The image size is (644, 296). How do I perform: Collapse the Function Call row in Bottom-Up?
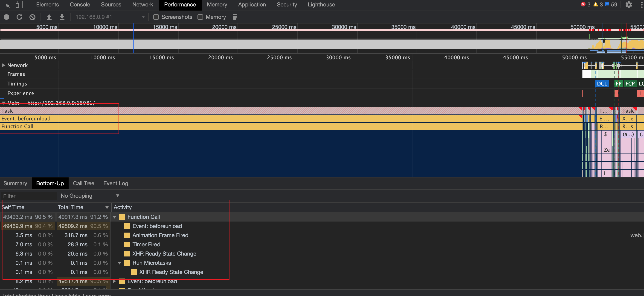[x=114, y=217]
